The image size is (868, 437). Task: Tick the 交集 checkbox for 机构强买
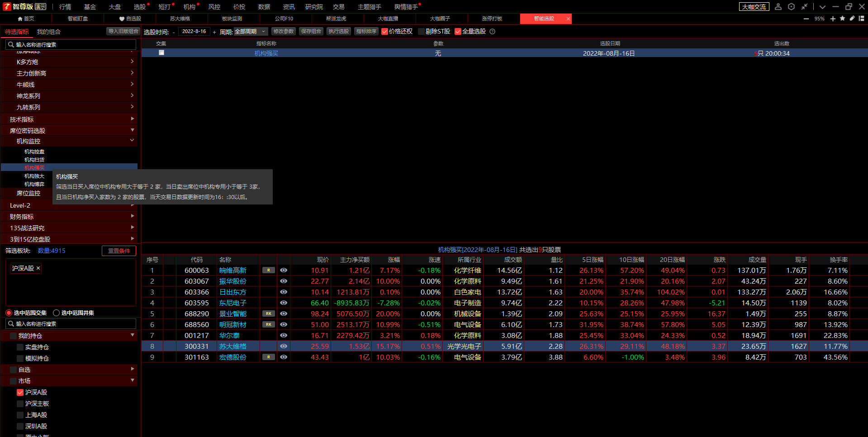161,53
